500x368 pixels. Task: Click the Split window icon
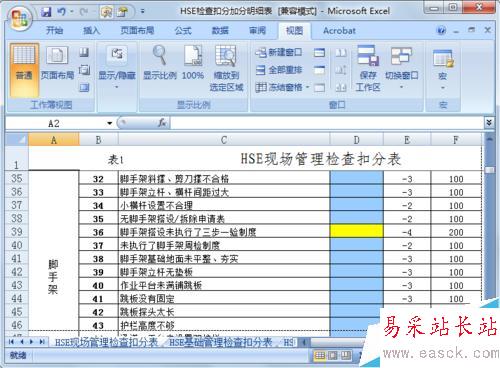click(319, 52)
